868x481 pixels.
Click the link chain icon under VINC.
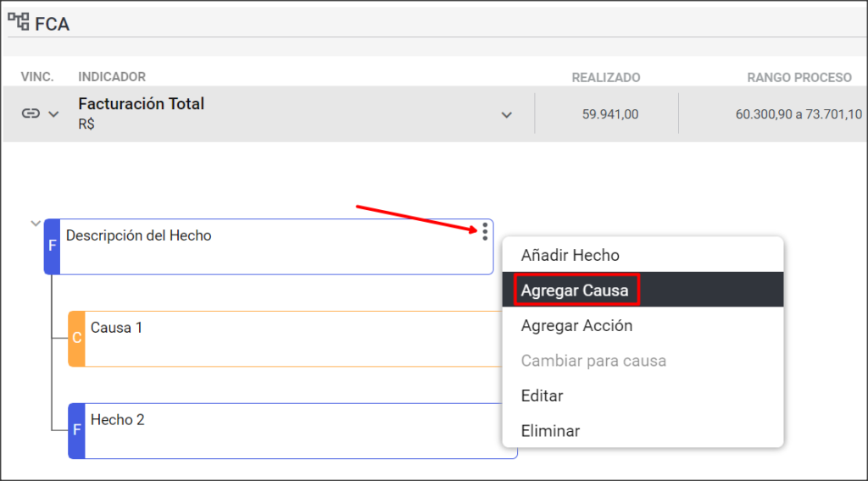point(31,113)
